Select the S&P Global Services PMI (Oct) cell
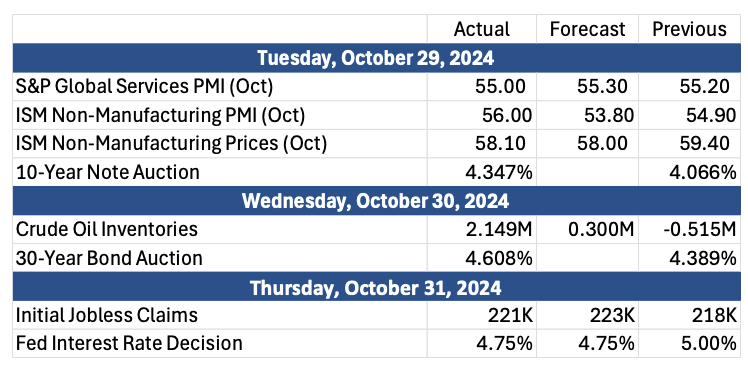 pos(219,86)
